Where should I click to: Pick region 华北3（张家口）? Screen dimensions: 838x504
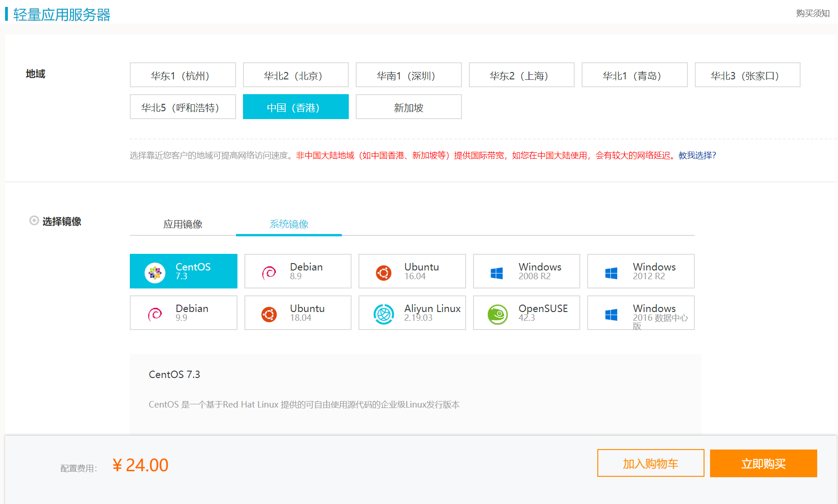point(747,75)
